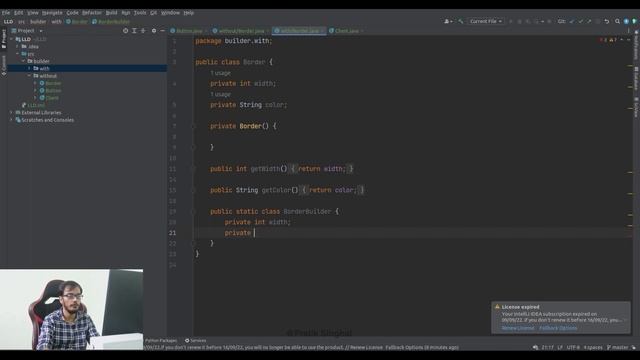Click the 21:17 cursor position indicator
Image resolution: width=640 pixels, height=360 pixels.
(547, 348)
